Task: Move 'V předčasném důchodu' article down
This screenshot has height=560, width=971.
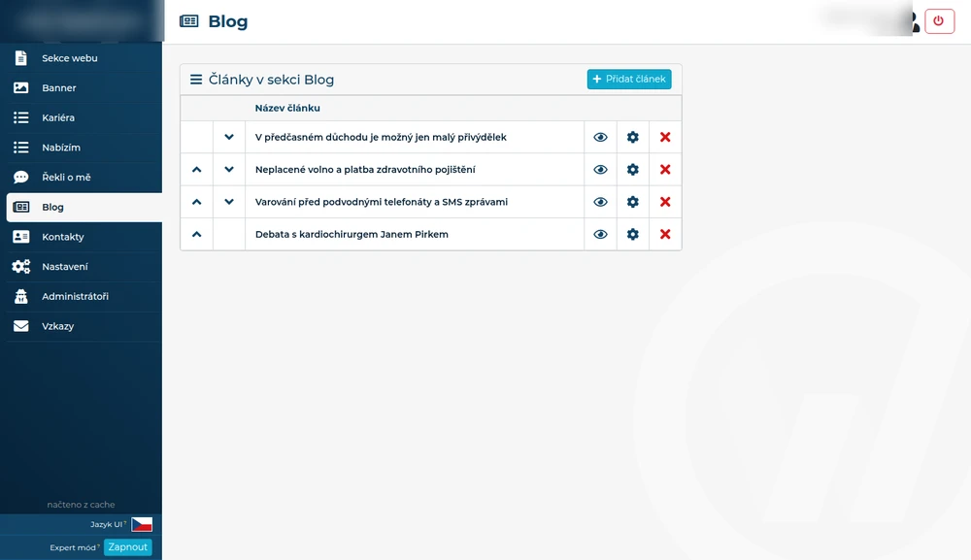Action: [x=229, y=137]
